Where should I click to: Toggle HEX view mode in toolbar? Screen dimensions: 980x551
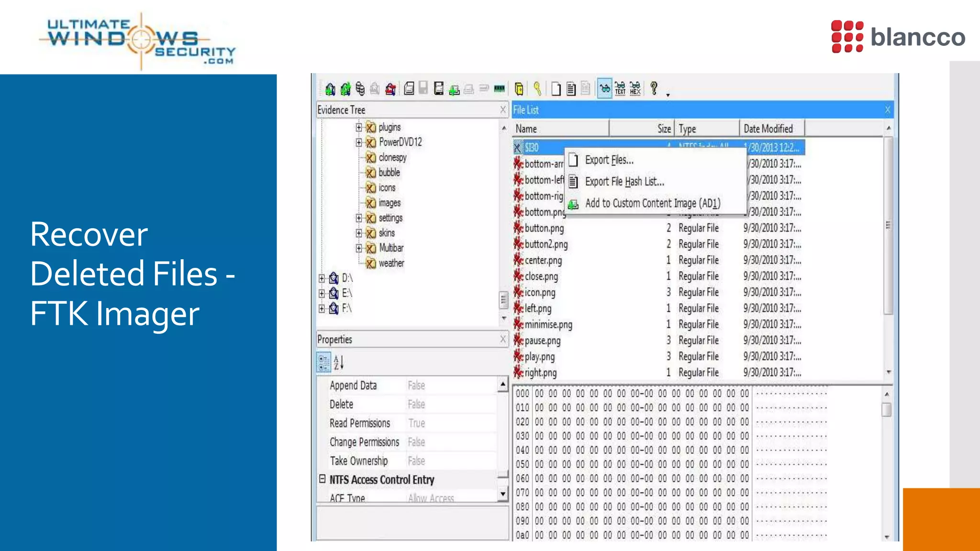(635, 88)
